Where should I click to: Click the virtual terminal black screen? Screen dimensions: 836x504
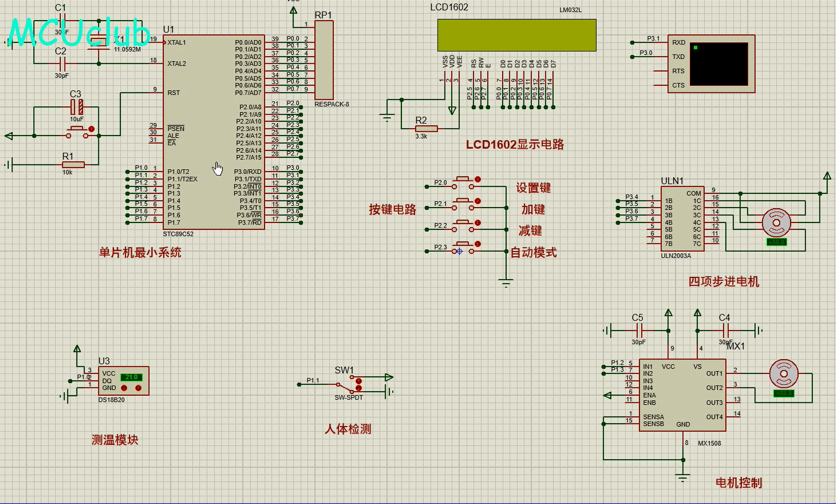click(x=718, y=64)
